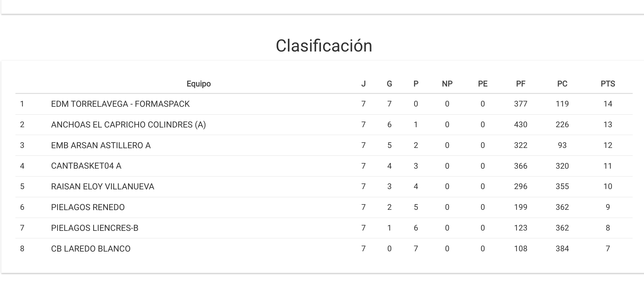Click CB LAREDO BLANCO team name
Viewport: 644px width, 288px height.
point(91,249)
